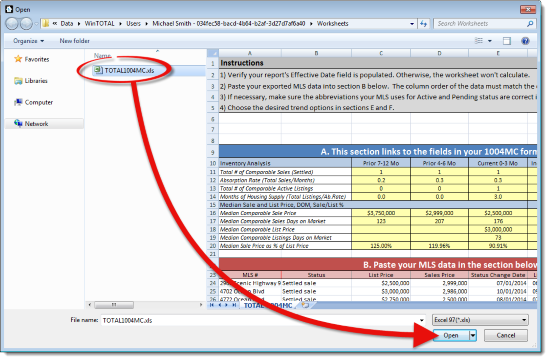Click the File name input field
This screenshot has width=549, height=360.
coord(259,320)
